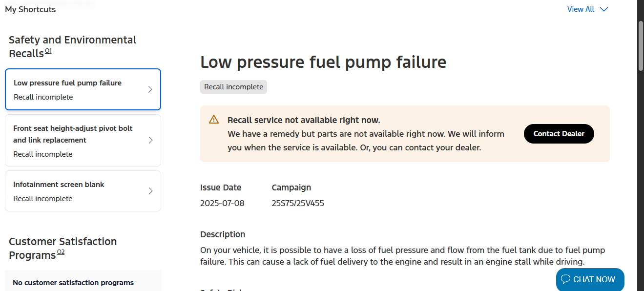Screen dimensions: 644x291
Task: Click the warning triangle icon in recall alert
Action: pos(214,120)
